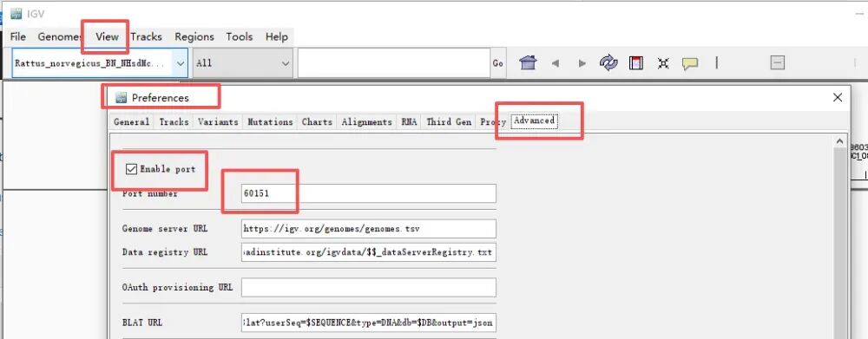This screenshot has width=868, height=339.
Task: Open the Tools menu
Action: (240, 37)
